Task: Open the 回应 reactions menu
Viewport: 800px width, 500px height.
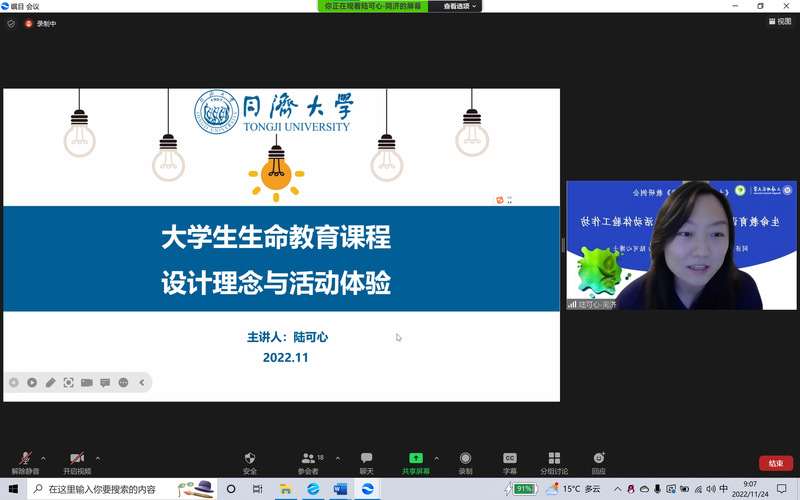Action: coord(599,463)
